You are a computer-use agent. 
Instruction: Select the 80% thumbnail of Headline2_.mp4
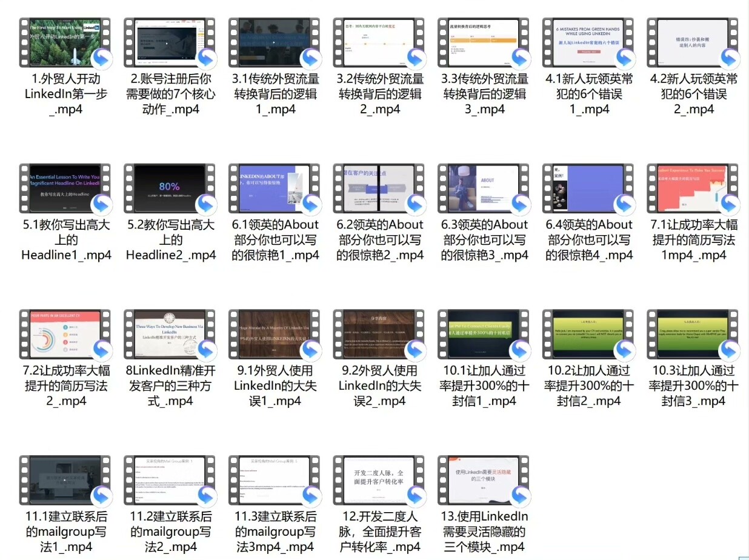tap(170, 188)
